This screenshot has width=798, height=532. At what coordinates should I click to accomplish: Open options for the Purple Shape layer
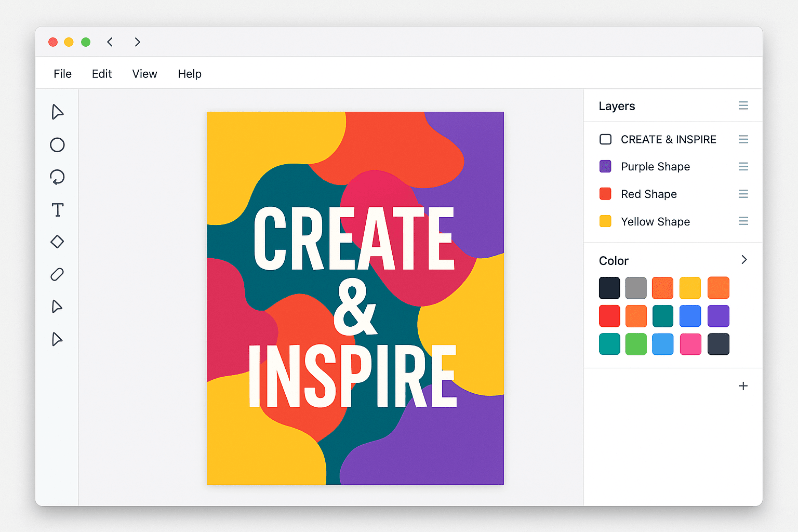743,166
